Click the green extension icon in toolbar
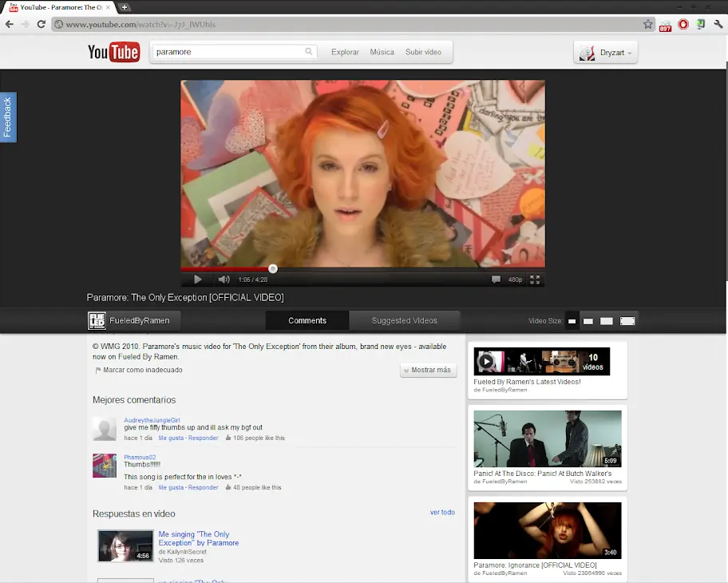This screenshot has height=583, width=728. (x=701, y=24)
